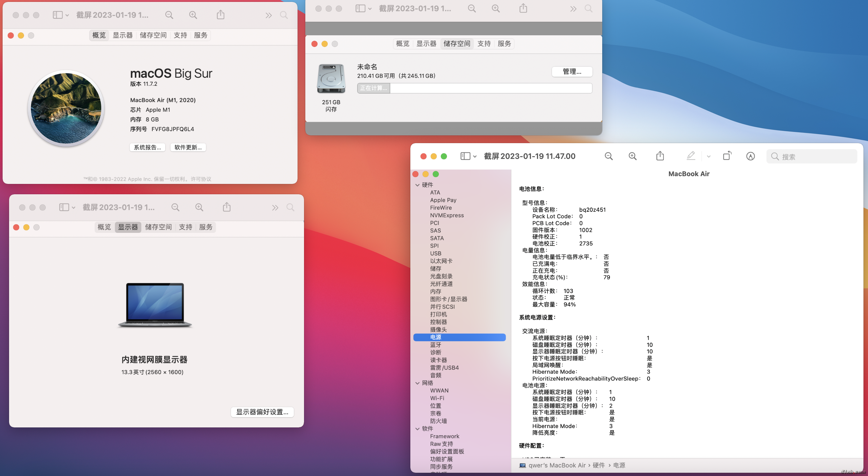Viewport: 868px width, 476px height.
Task: Click the 未命名 disk drive icon
Action: (x=331, y=79)
